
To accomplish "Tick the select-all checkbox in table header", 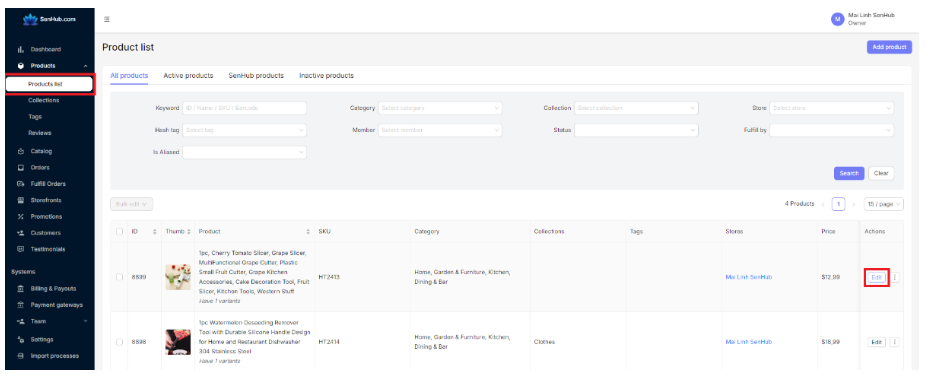I will click(120, 232).
